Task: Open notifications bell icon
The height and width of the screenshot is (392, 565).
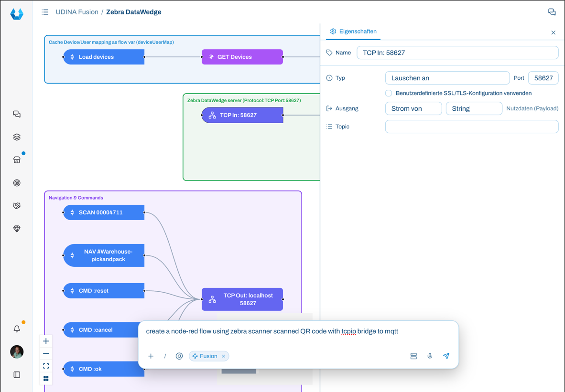Action: click(17, 328)
